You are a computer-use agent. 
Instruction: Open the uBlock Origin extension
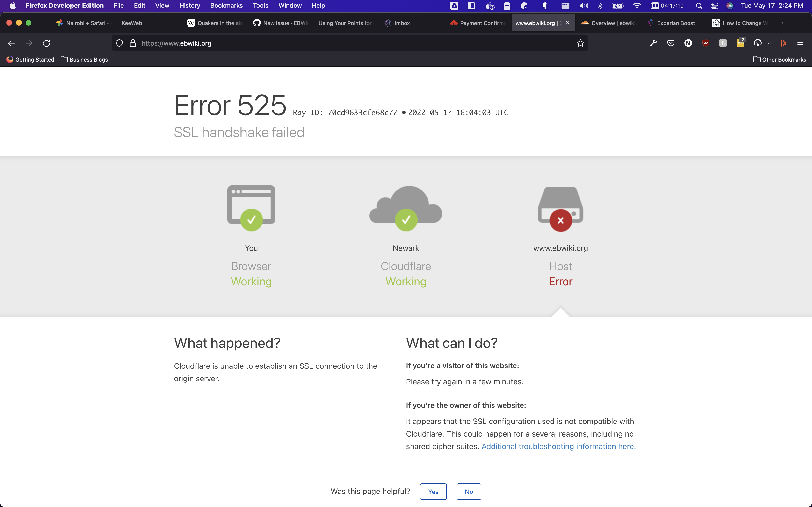(x=705, y=43)
